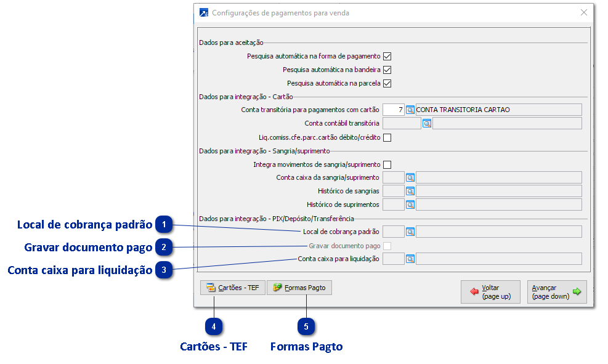Uncheck Pesquisa automática na forma de pagamento
Image resolution: width=608 pixels, height=364 pixels.
click(x=387, y=57)
